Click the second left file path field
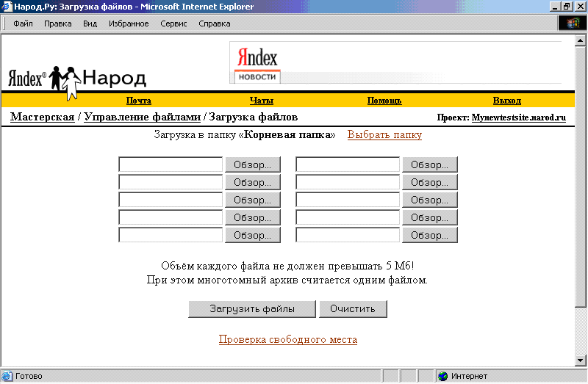Viewport: 588px width, 384px height. [x=171, y=182]
